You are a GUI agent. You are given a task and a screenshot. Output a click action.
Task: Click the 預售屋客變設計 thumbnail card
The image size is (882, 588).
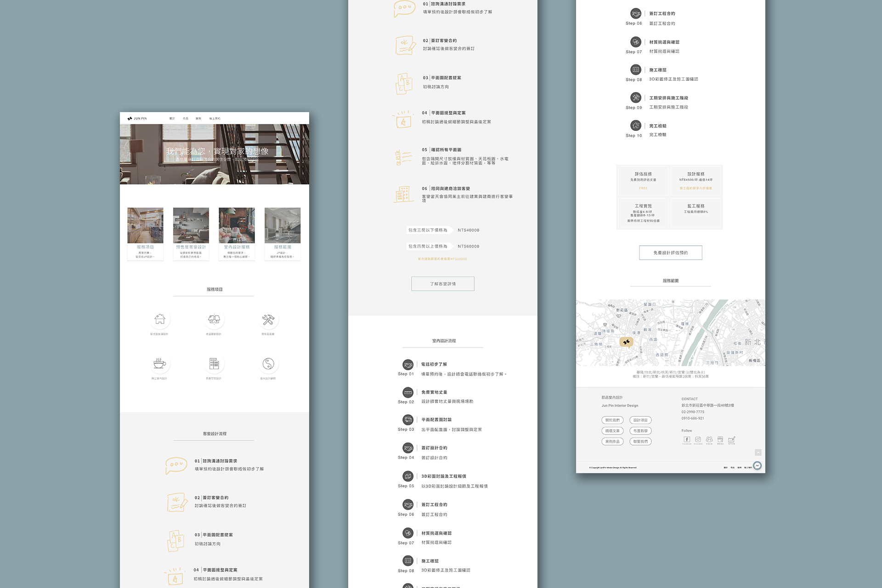tap(191, 233)
